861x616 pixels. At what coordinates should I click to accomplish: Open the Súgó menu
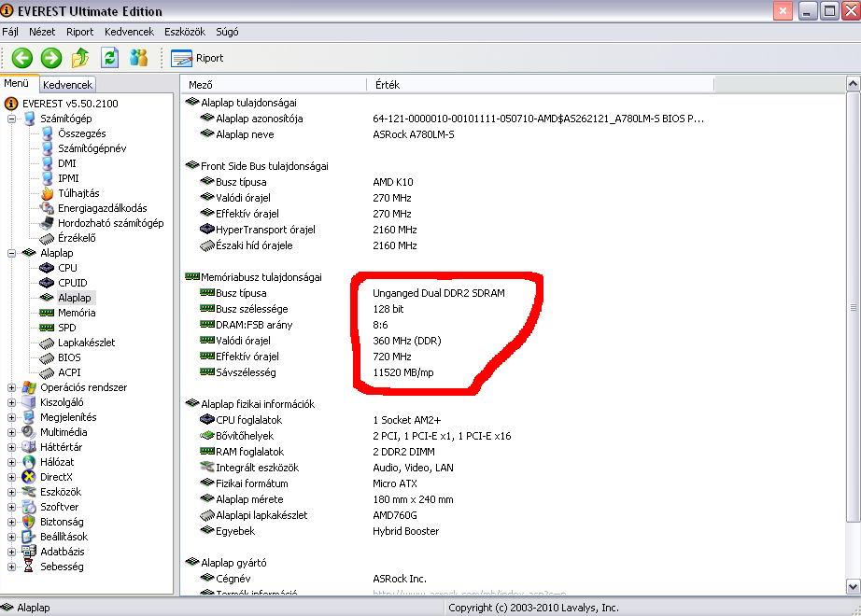click(227, 32)
